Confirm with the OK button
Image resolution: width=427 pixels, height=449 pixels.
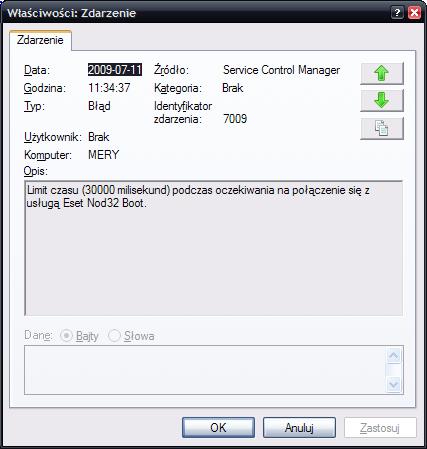218,428
